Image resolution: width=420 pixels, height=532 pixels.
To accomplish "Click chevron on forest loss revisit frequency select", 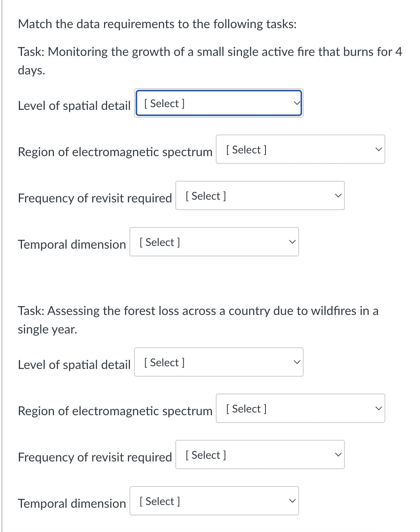I will pyautogui.click(x=338, y=455).
